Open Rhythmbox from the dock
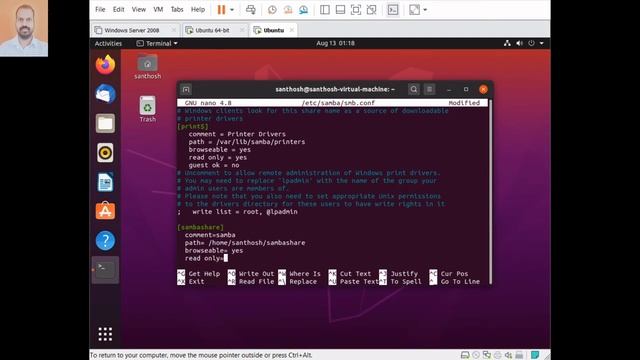The height and width of the screenshot is (360, 640). [105, 153]
